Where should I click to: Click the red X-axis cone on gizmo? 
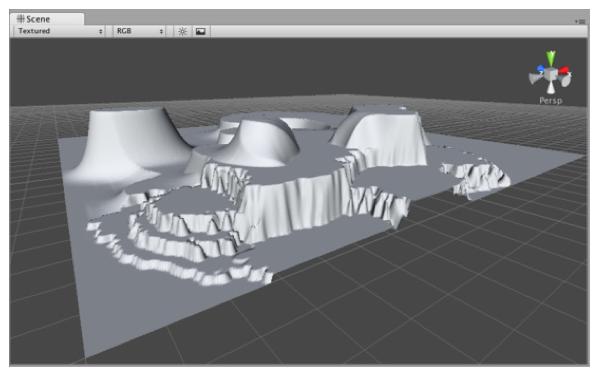[564, 71]
